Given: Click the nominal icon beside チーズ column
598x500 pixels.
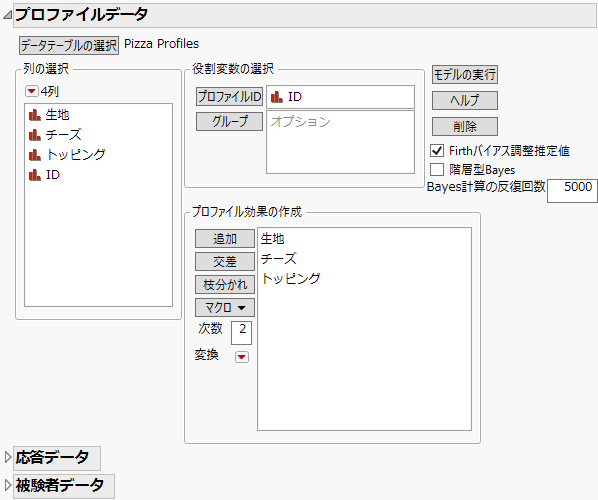Looking at the screenshot, I should 35,135.
